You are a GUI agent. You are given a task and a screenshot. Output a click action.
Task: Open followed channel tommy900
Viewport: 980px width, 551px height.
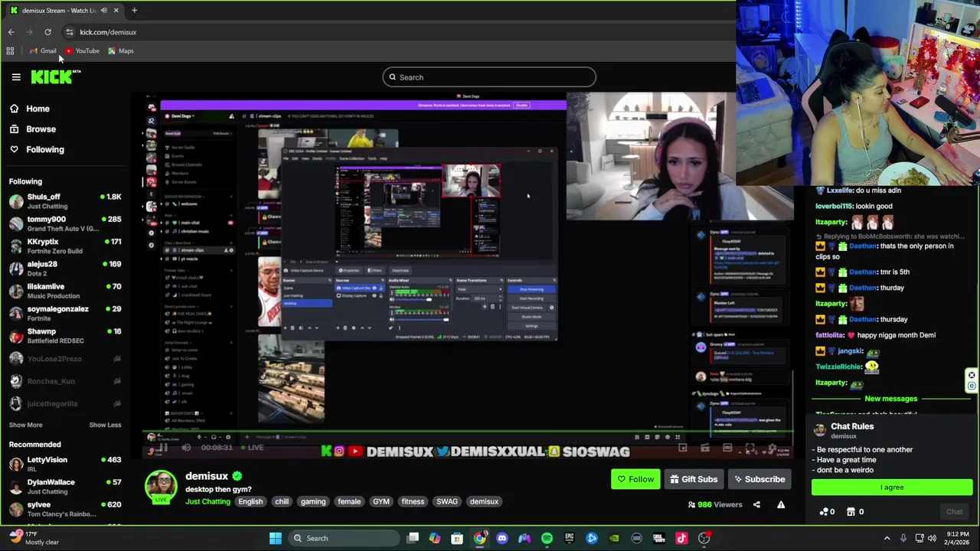coord(64,223)
